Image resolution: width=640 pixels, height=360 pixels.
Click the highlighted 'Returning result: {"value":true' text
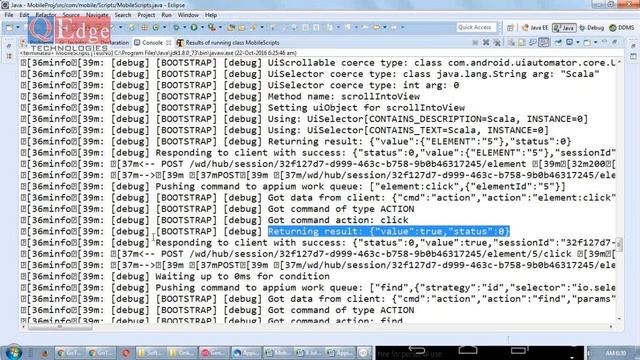pos(389,231)
